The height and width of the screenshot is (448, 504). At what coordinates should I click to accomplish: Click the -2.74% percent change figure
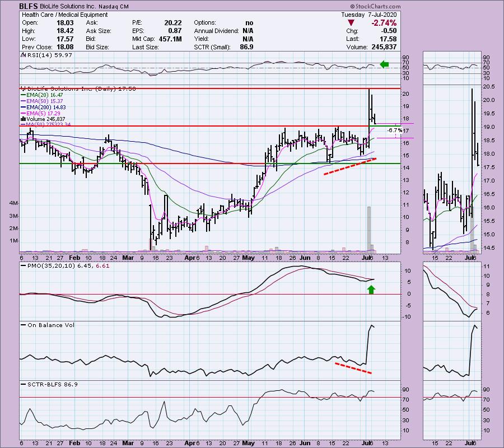pos(384,23)
